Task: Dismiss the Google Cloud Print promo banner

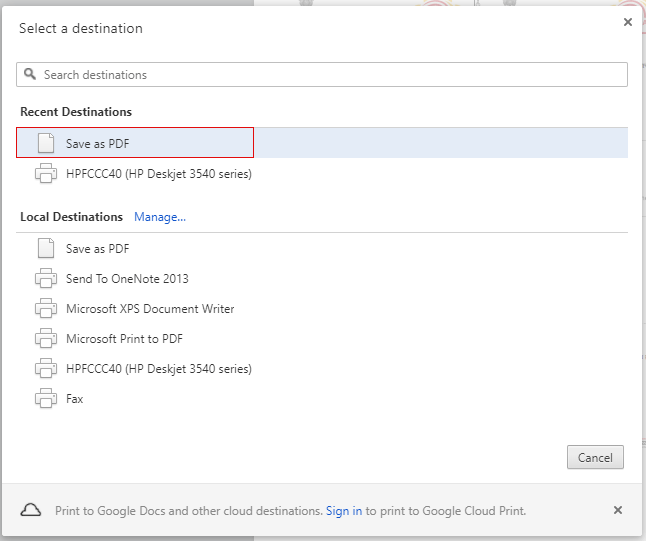Action: [x=618, y=510]
